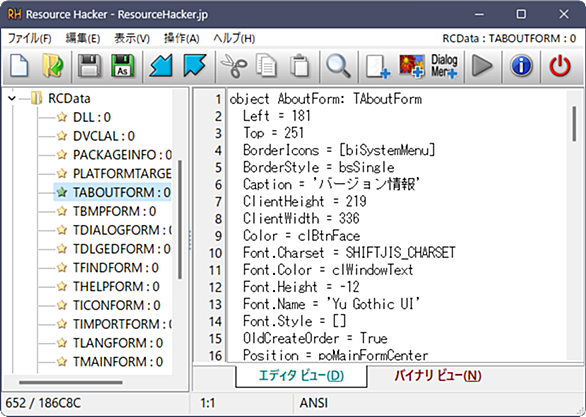Open the ファイル(F) menu
Viewport: 586px width, 417px height.
(x=29, y=38)
